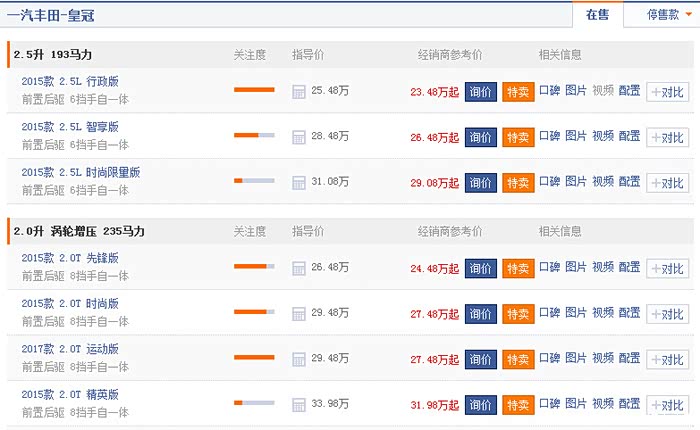700x430 pixels.
Task: Click 询价 for 2017款 2.0T 运动版
Action: pyautogui.click(x=481, y=359)
